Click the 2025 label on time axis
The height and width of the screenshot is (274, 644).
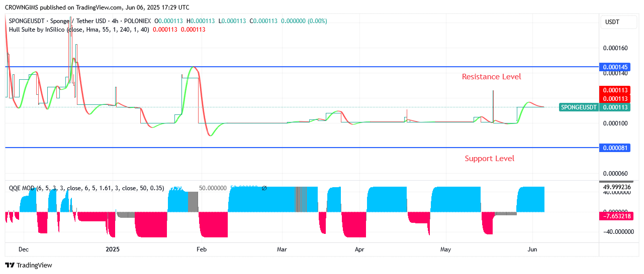pyautogui.click(x=113, y=249)
